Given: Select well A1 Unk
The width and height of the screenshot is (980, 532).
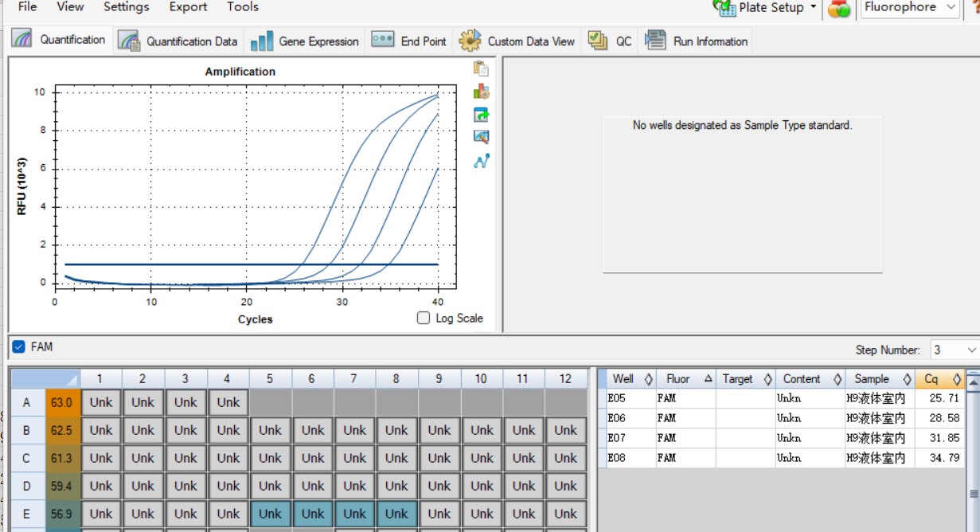Looking at the screenshot, I should [x=101, y=403].
